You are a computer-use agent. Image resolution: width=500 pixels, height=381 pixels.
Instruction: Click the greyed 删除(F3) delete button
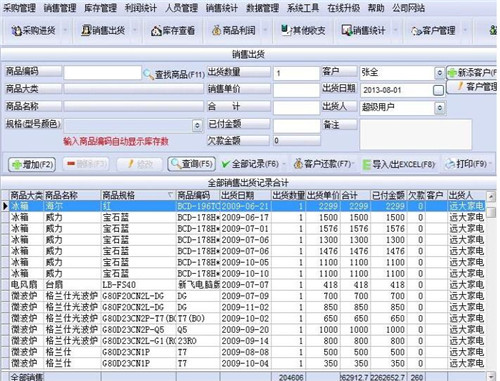click(86, 164)
